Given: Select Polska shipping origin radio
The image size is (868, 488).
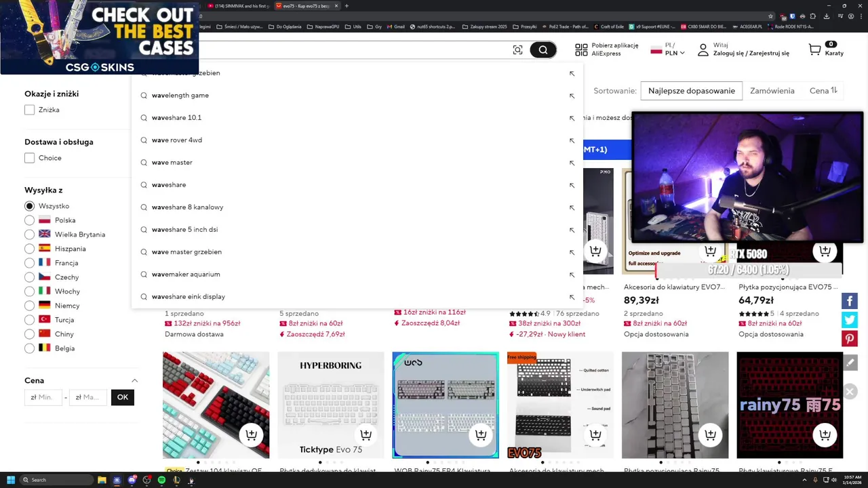Looking at the screenshot, I should [x=29, y=220].
